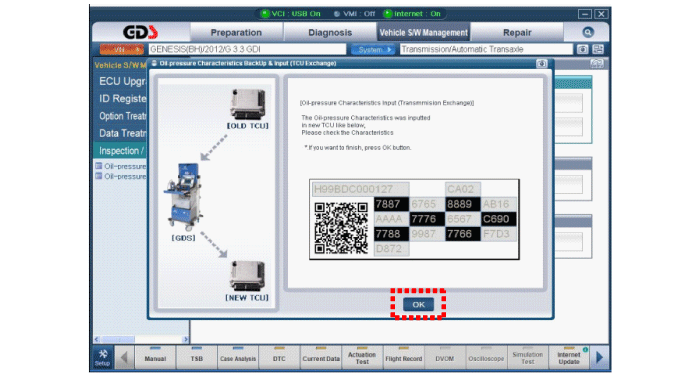Click the magnifier search icon near Repair tab

(588, 32)
